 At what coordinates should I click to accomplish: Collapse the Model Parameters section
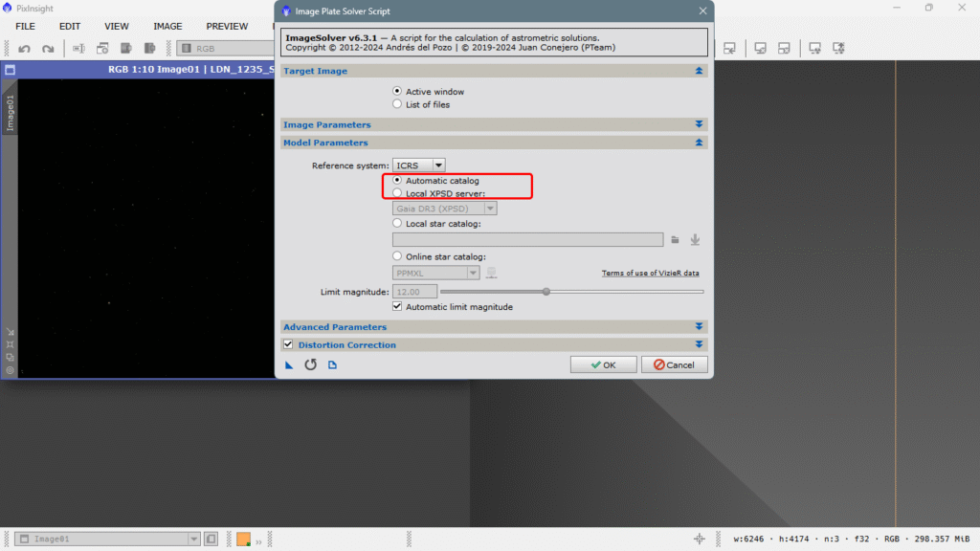[x=699, y=143]
